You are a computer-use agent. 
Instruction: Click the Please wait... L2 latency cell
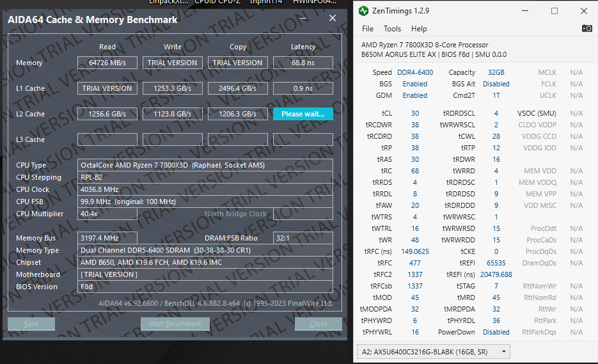tap(303, 114)
